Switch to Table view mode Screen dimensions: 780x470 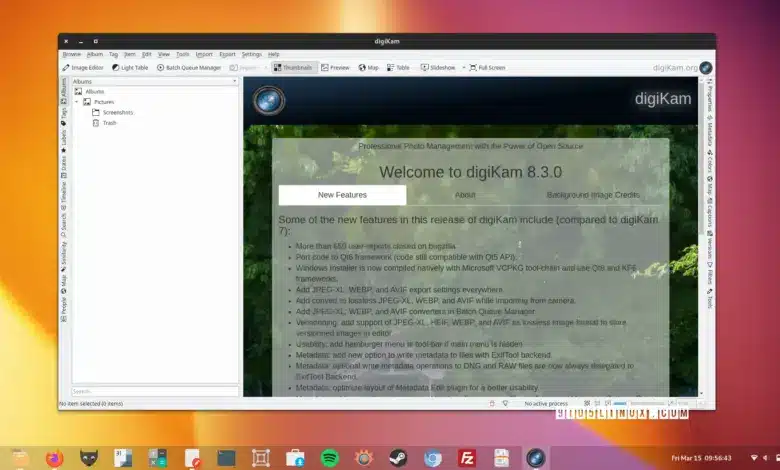[x=398, y=68]
